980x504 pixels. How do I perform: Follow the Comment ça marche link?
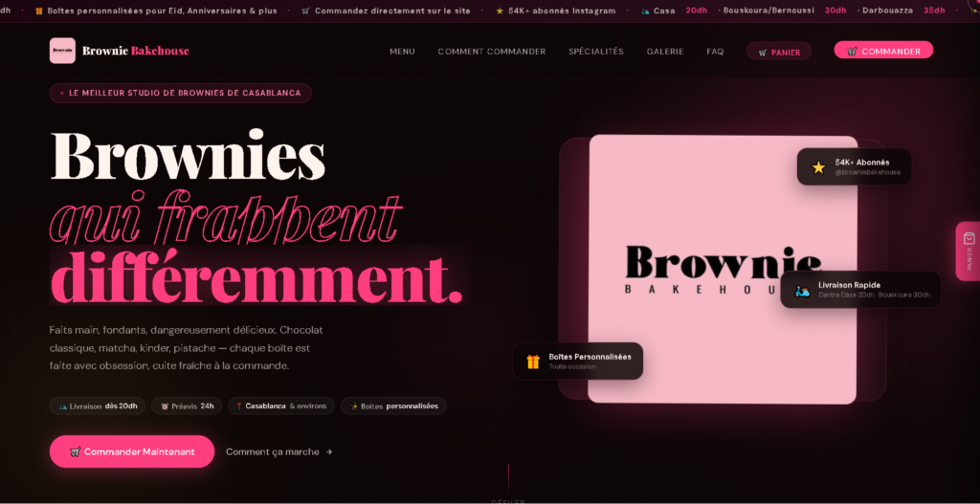tap(278, 451)
